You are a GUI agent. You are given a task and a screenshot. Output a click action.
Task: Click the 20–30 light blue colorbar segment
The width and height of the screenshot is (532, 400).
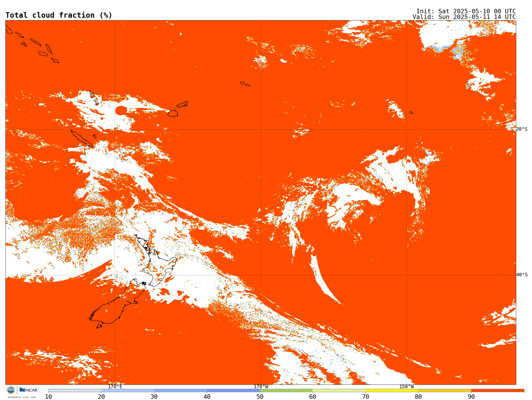click(x=128, y=391)
